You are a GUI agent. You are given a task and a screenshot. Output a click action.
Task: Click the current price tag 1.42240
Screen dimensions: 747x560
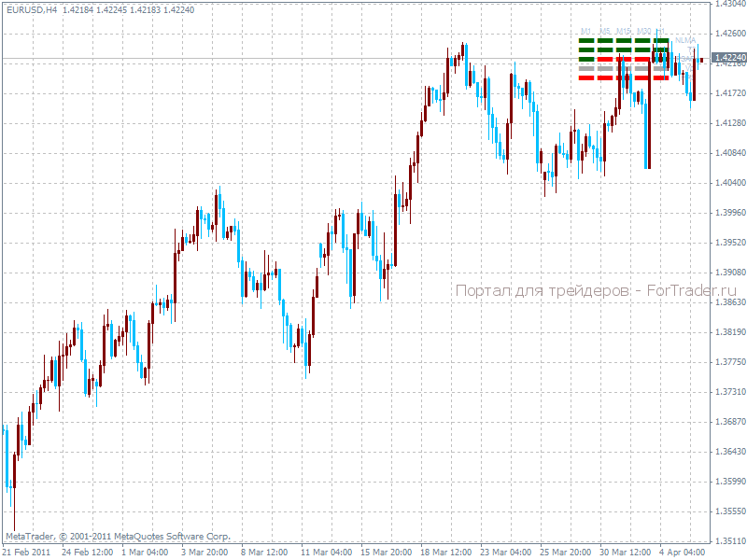coord(728,58)
